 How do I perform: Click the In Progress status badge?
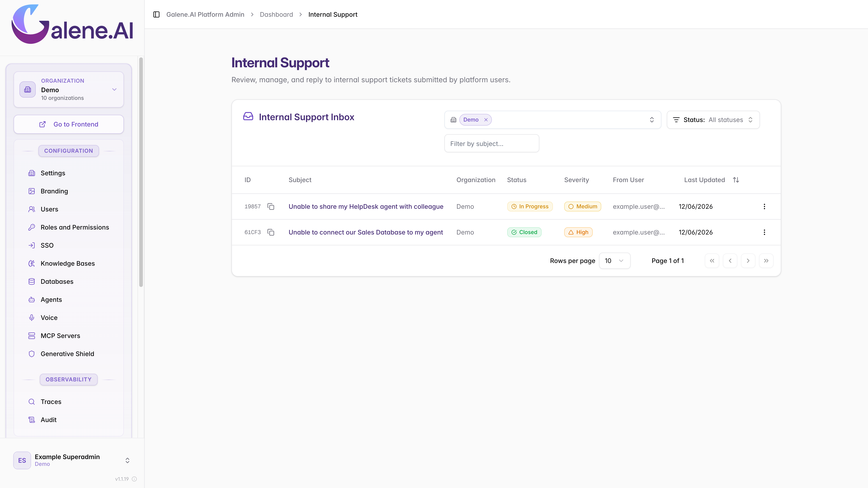tap(530, 206)
